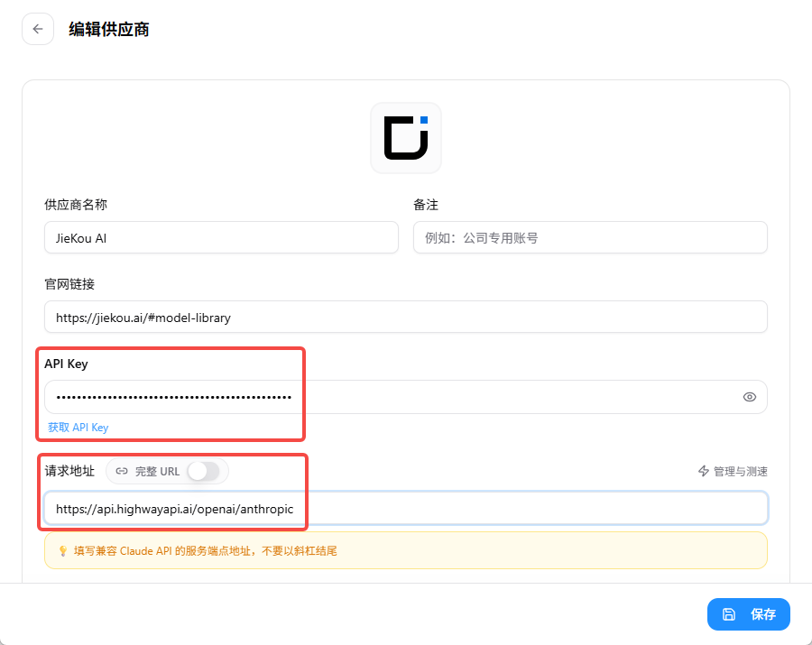Go back using the arrow button
The width and height of the screenshot is (812, 645).
(x=38, y=29)
